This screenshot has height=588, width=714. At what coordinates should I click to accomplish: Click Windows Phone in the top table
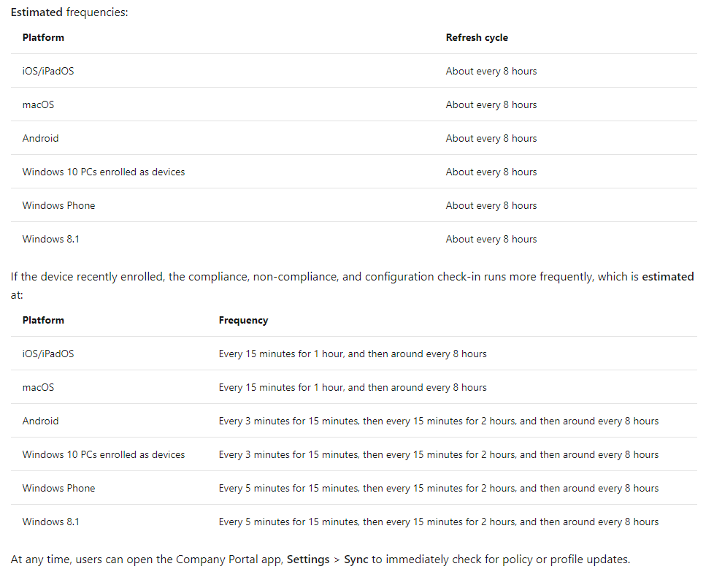58,205
